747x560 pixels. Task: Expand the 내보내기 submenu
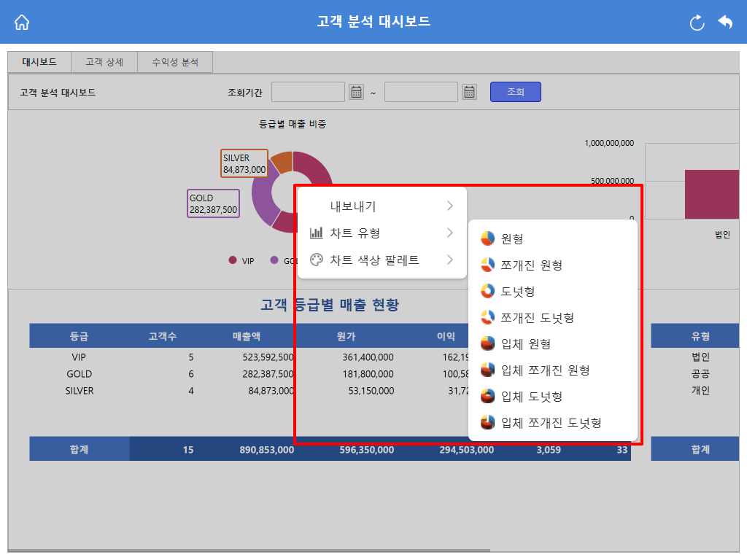click(382, 206)
